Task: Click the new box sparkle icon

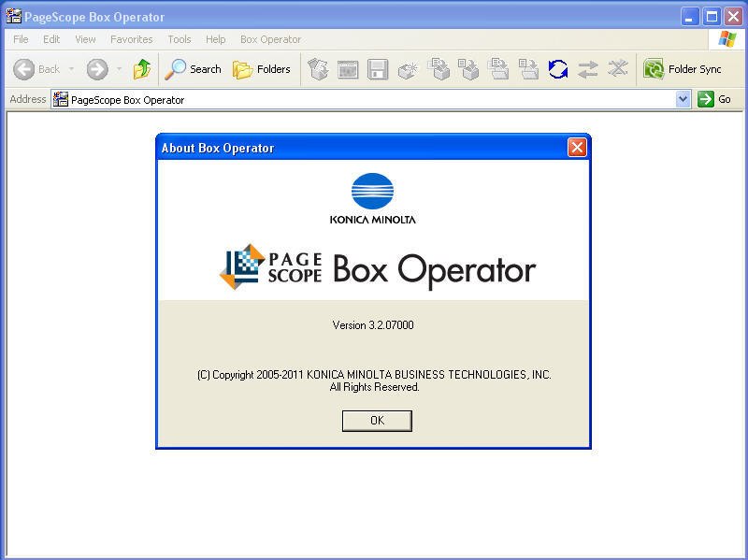Action: coord(408,70)
